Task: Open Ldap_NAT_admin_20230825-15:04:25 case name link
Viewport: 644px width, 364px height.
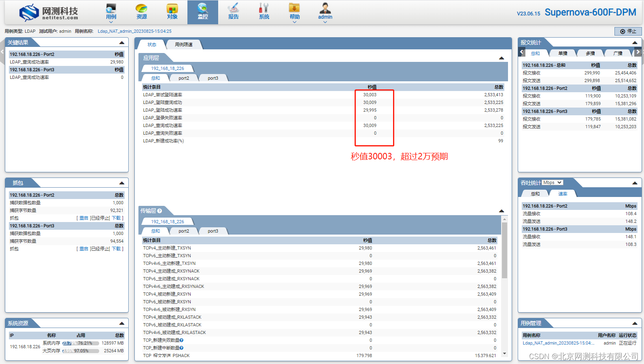Action: [134, 31]
